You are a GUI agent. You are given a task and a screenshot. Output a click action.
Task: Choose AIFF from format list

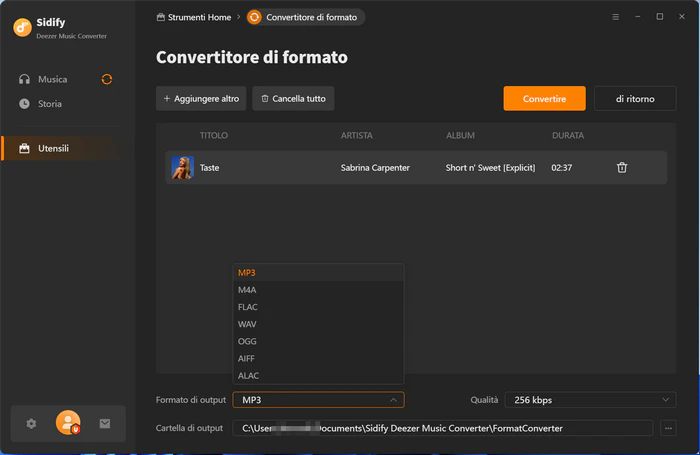coord(318,359)
